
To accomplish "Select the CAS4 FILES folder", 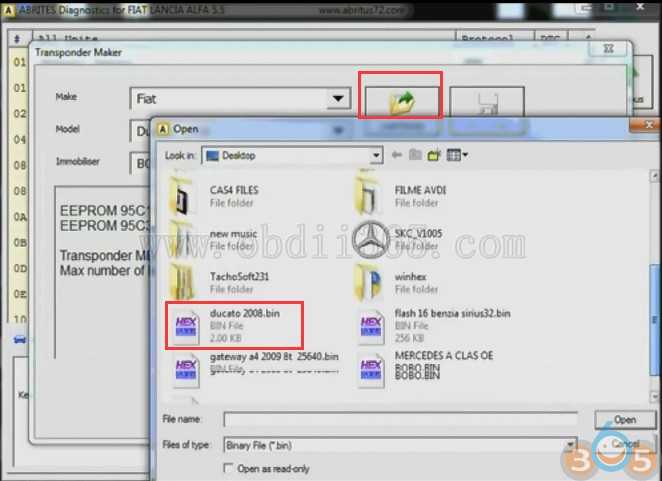I will (214, 196).
